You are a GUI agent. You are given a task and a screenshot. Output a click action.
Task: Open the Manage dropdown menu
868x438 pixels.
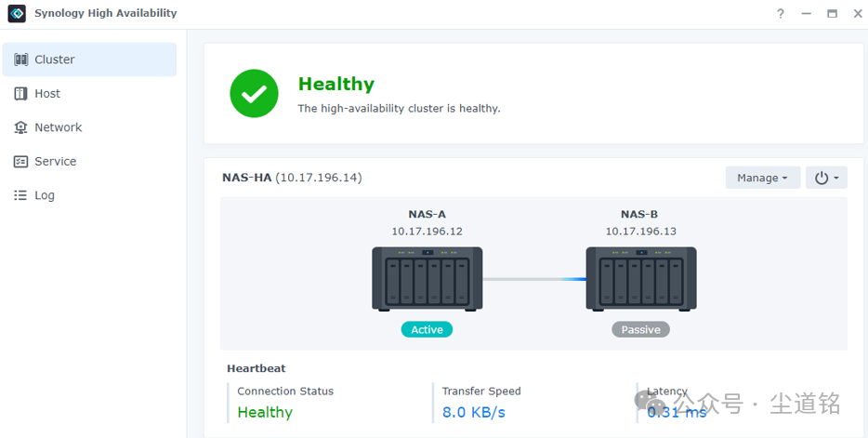pyautogui.click(x=762, y=178)
